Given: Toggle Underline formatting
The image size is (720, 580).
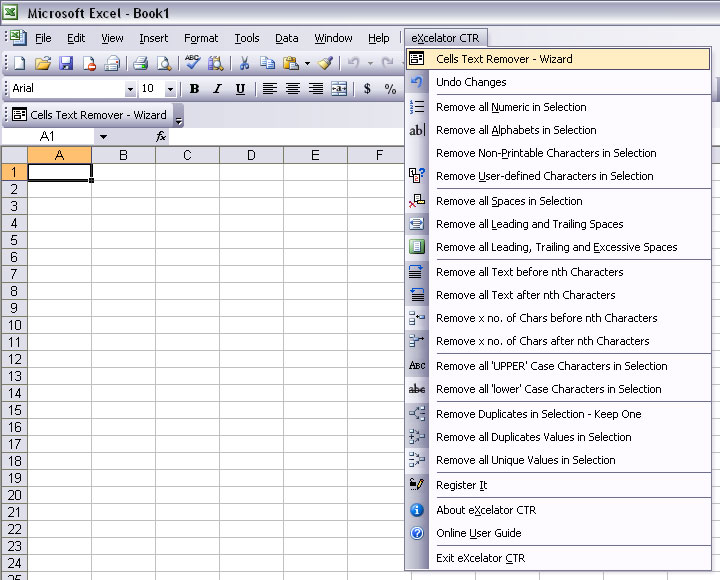Looking at the screenshot, I should click(x=240, y=89).
